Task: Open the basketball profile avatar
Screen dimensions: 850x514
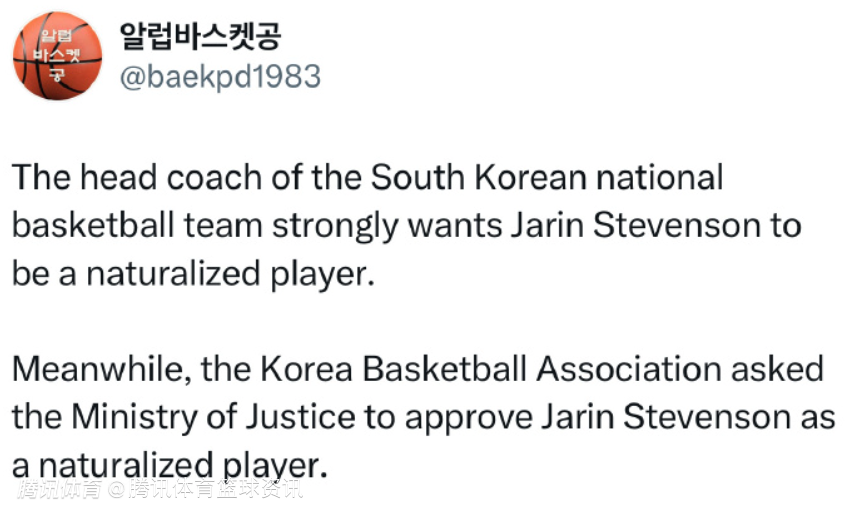Action: pyautogui.click(x=57, y=55)
